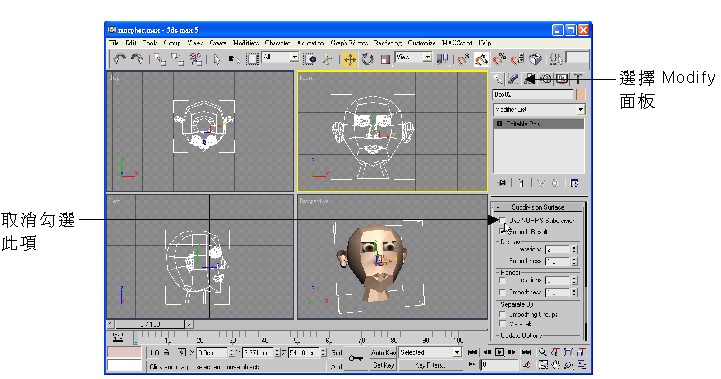
Task: Activate the Bind to Space Warp tool
Action: tap(195, 59)
